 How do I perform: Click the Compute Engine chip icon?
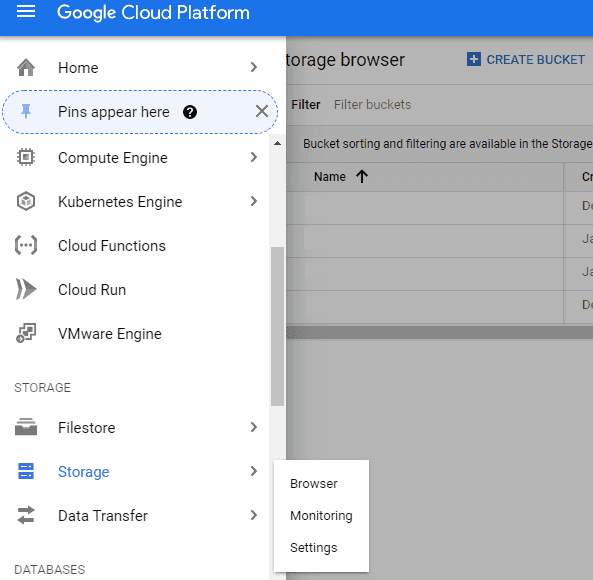[26, 157]
